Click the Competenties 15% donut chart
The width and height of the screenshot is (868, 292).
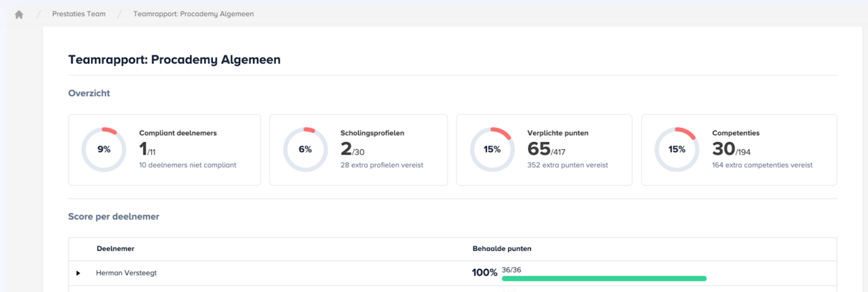pos(677,149)
